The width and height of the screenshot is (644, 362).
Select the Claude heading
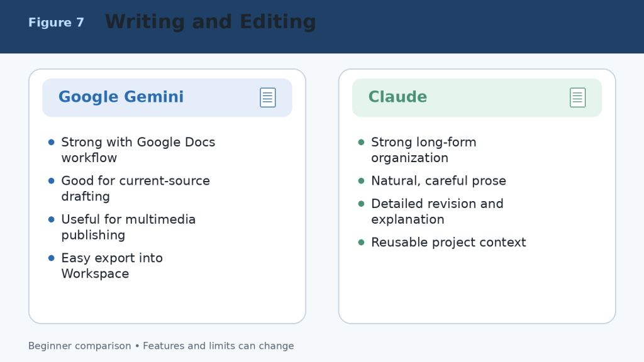click(397, 97)
